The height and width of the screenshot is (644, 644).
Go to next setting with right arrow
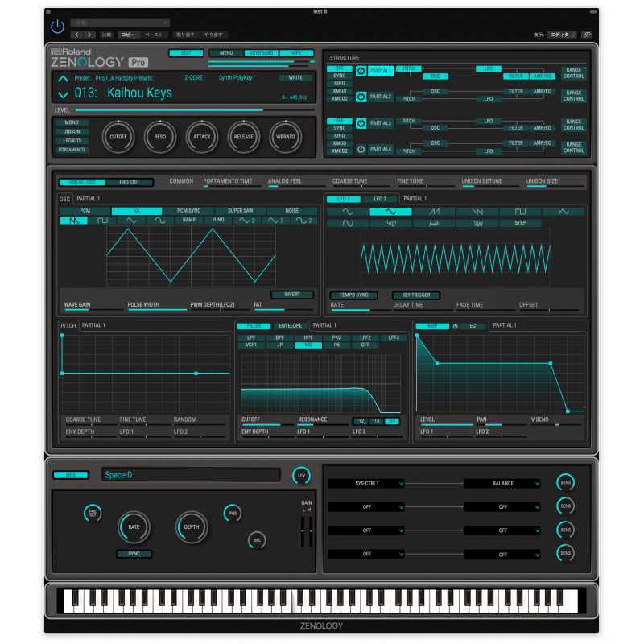(x=89, y=35)
